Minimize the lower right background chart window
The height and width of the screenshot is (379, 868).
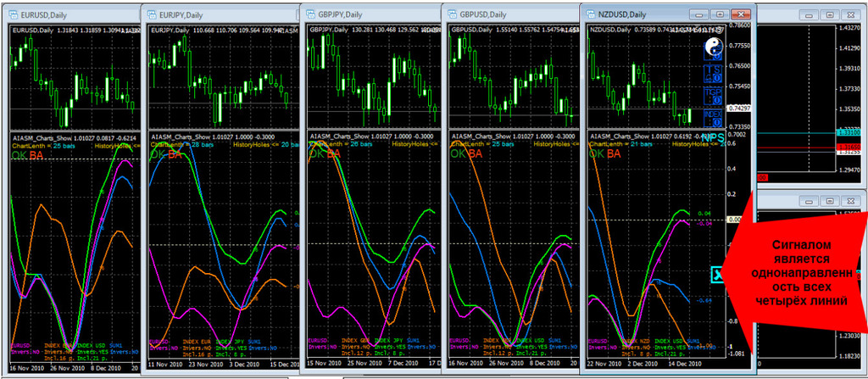[x=808, y=201]
